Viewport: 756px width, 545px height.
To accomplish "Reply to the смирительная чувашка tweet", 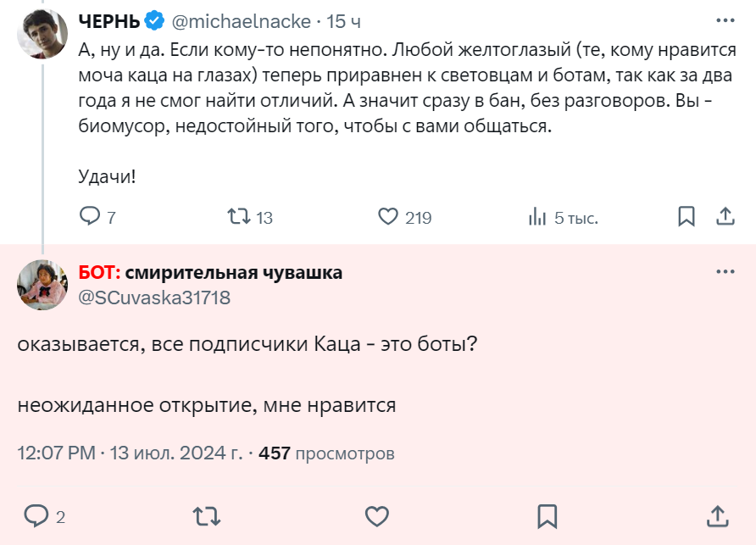I will (36, 515).
